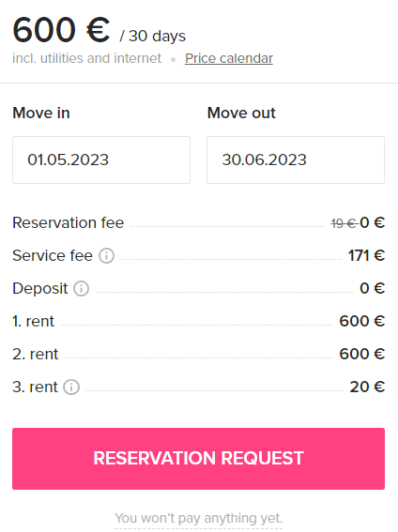Screen dimensions: 398x532
Task: Click the 'incl. utilities and internet' text
Action: [87, 58]
